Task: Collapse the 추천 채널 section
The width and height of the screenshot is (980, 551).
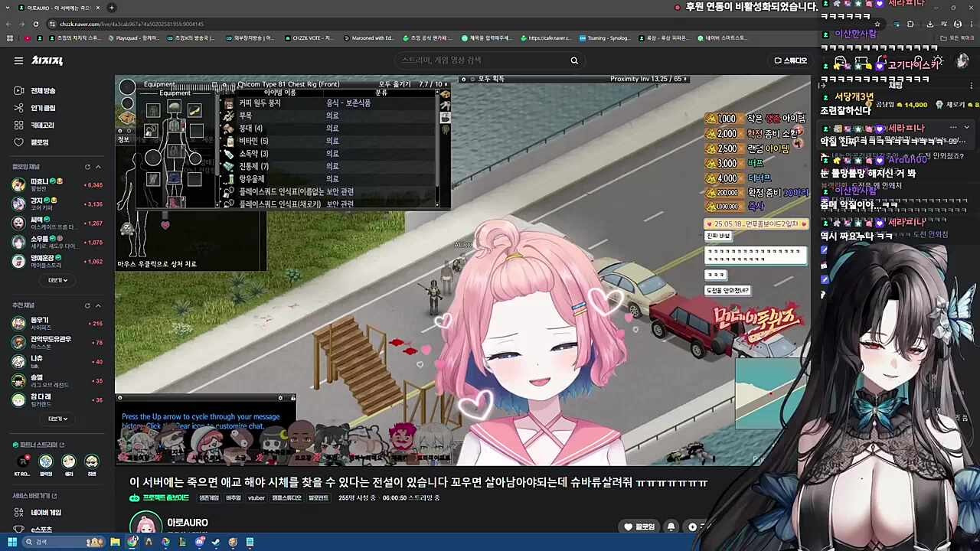Action: point(98,305)
